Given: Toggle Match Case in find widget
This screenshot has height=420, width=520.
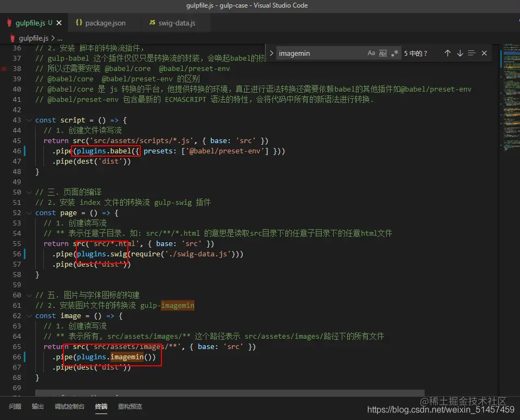Looking at the screenshot, I should click(x=371, y=53).
